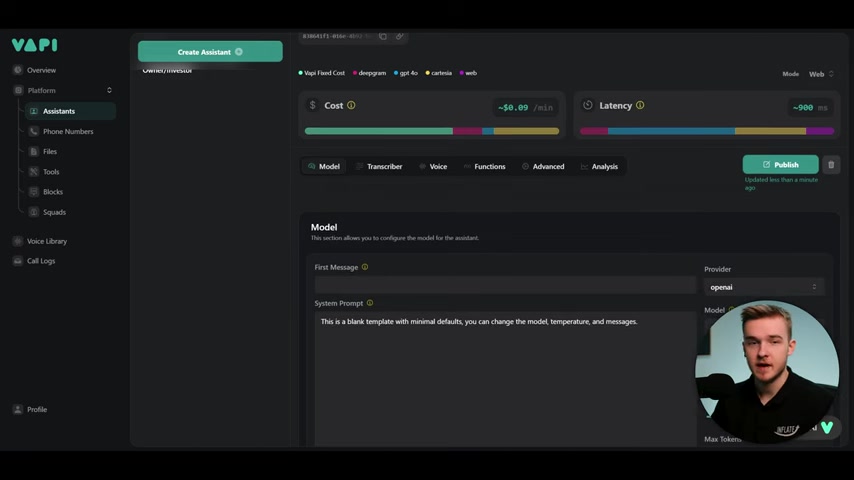Click the Cost breakdown bar
The image size is (854, 480).
(x=432, y=131)
